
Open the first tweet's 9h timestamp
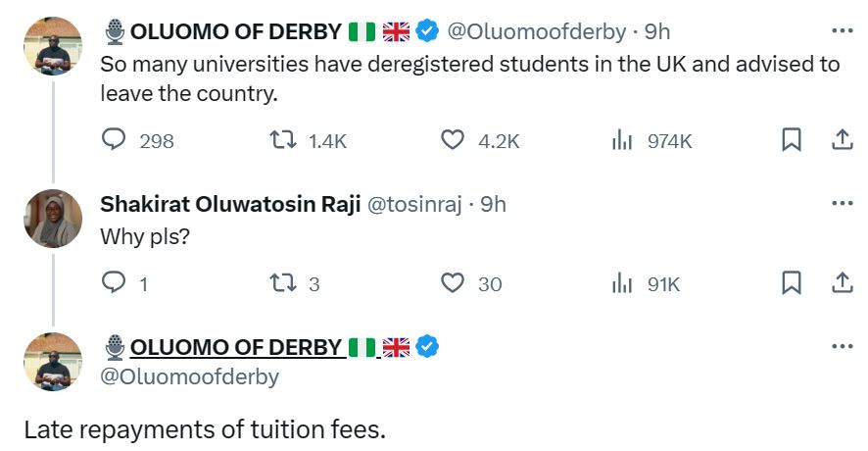click(x=656, y=31)
